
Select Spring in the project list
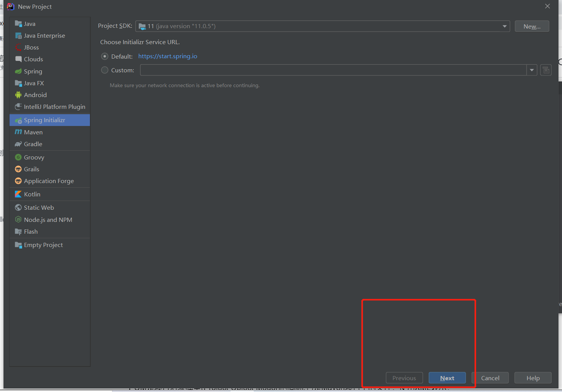pos(50,71)
